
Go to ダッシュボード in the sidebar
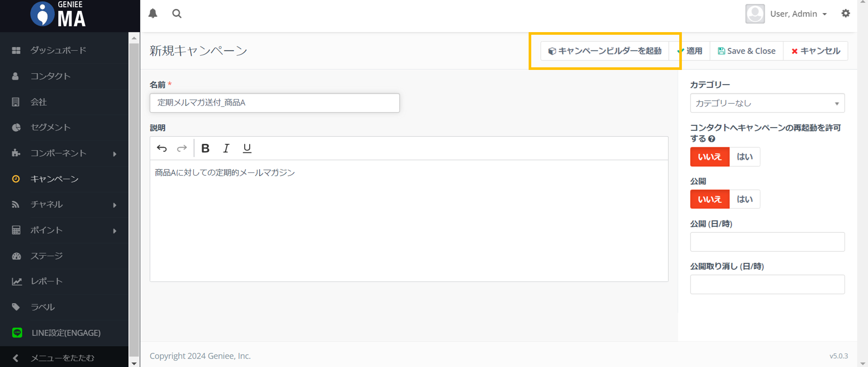[x=58, y=50]
